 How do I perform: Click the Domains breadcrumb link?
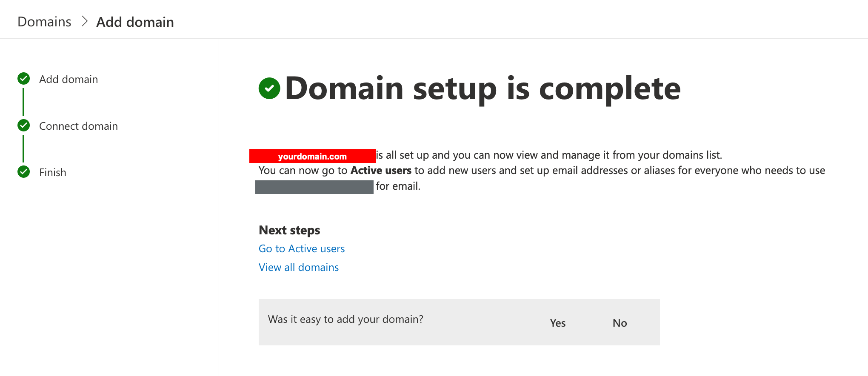(44, 22)
